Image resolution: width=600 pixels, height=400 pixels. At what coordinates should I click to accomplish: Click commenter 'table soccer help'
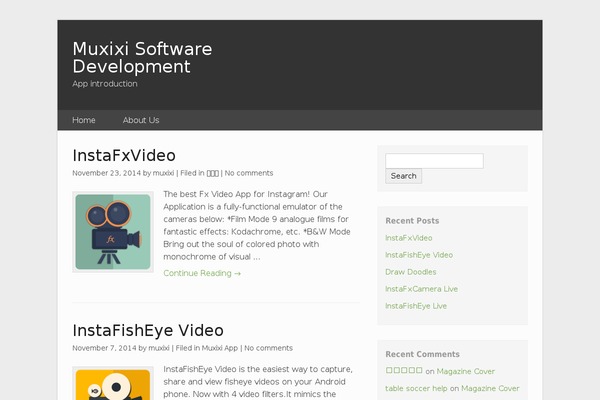[x=416, y=389]
